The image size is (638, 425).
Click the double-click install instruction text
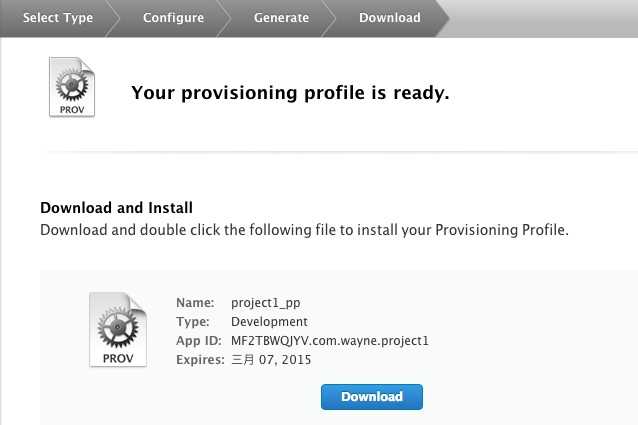304,230
